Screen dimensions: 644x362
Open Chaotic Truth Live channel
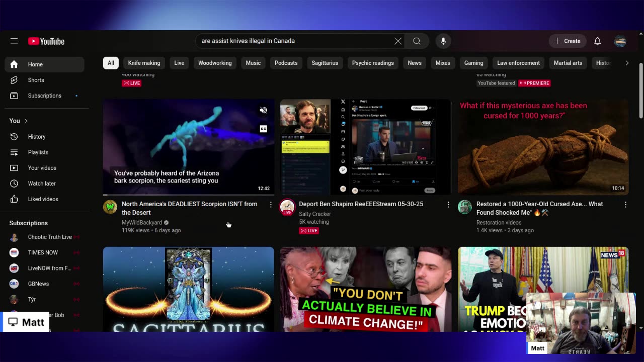(45, 237)
